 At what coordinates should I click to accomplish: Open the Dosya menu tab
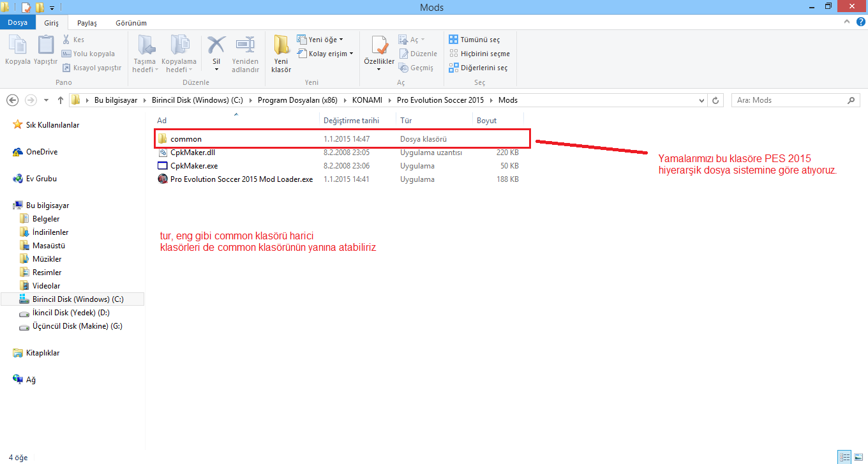17,23
